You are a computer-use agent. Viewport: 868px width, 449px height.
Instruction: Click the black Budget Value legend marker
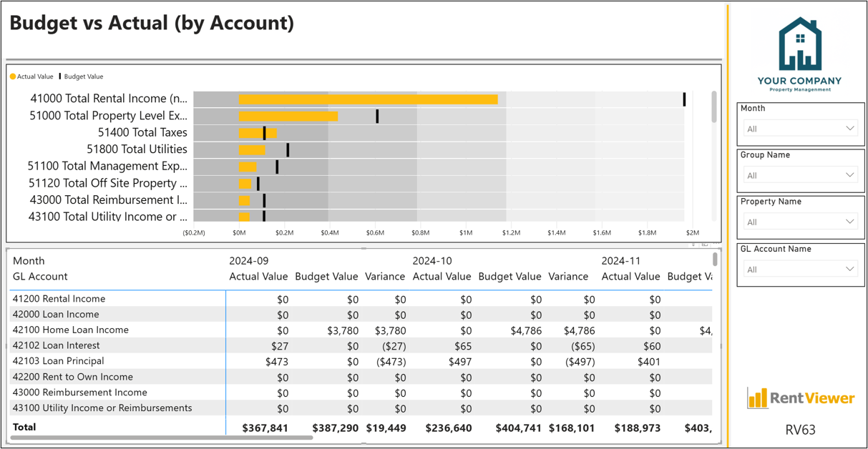[59, 77]
